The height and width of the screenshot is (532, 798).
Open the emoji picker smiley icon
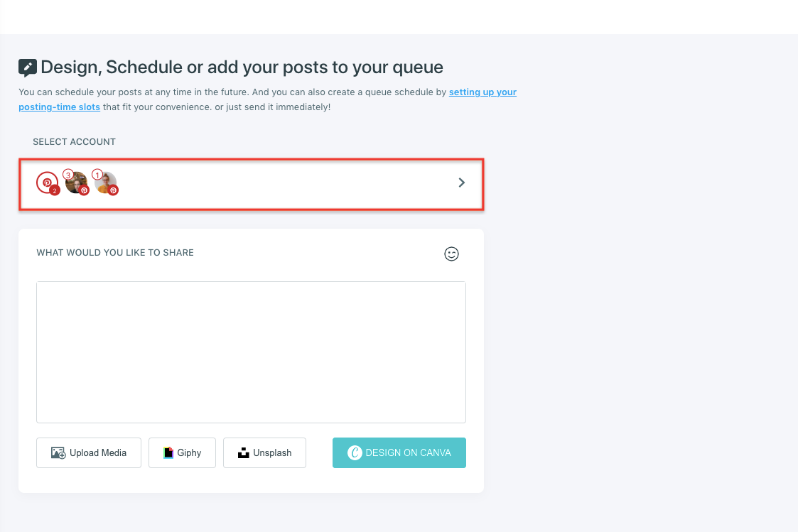click(x=452, y=254)
